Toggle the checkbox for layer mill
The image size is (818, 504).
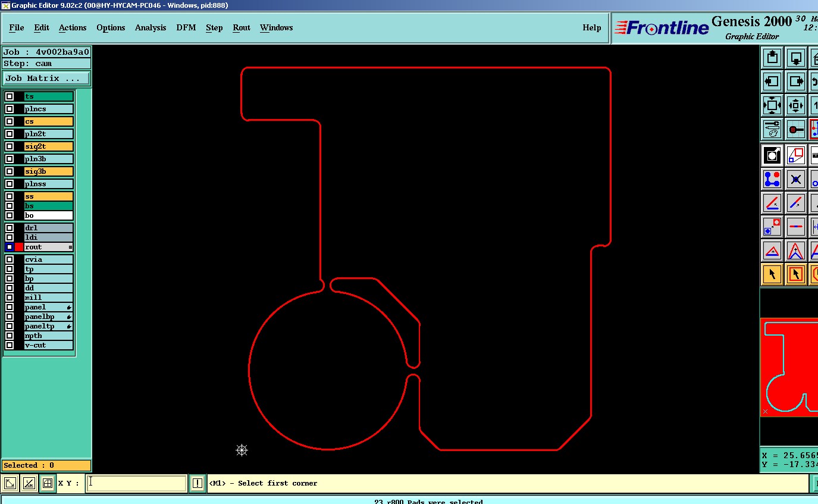tap(10, 298)
